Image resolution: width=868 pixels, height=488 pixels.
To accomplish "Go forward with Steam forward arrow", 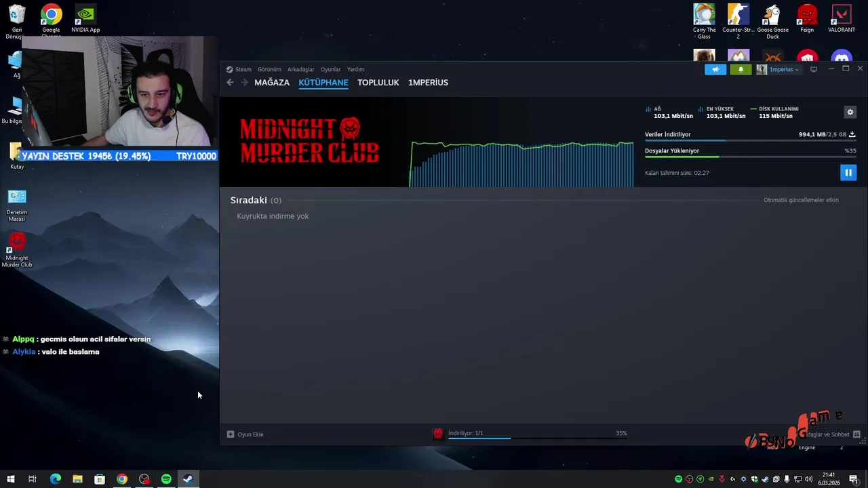I will click(x=244, y=82).
